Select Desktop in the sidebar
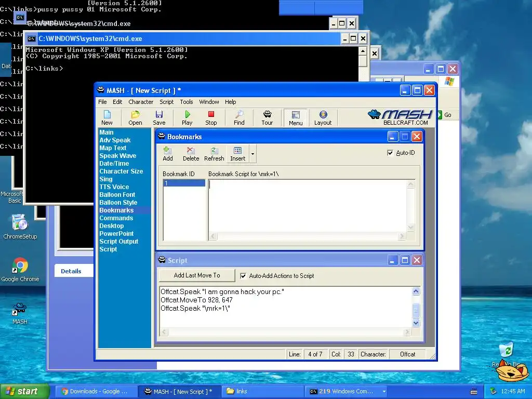 [x=111, y=226]
